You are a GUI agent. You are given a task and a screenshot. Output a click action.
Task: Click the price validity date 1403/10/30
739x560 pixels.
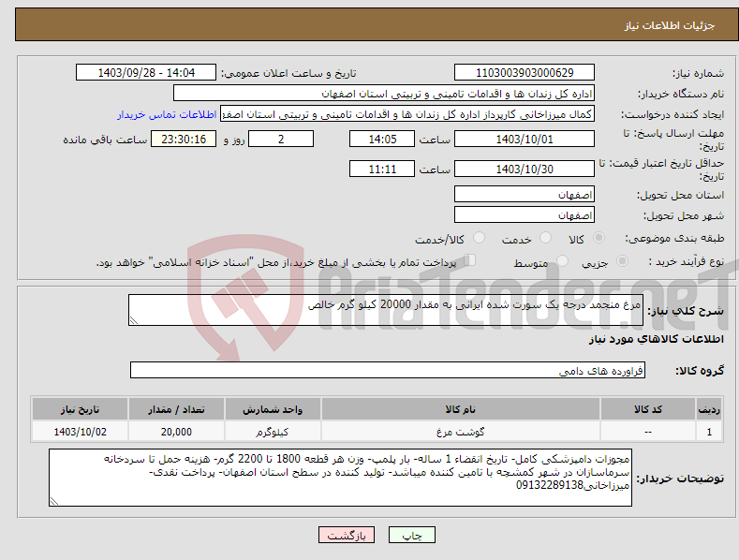(525, 169)
